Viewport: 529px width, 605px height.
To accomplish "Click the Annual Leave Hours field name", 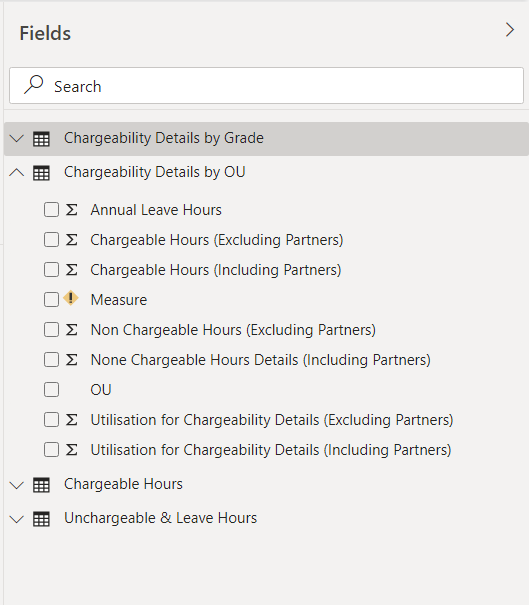I will coord(156,210).
